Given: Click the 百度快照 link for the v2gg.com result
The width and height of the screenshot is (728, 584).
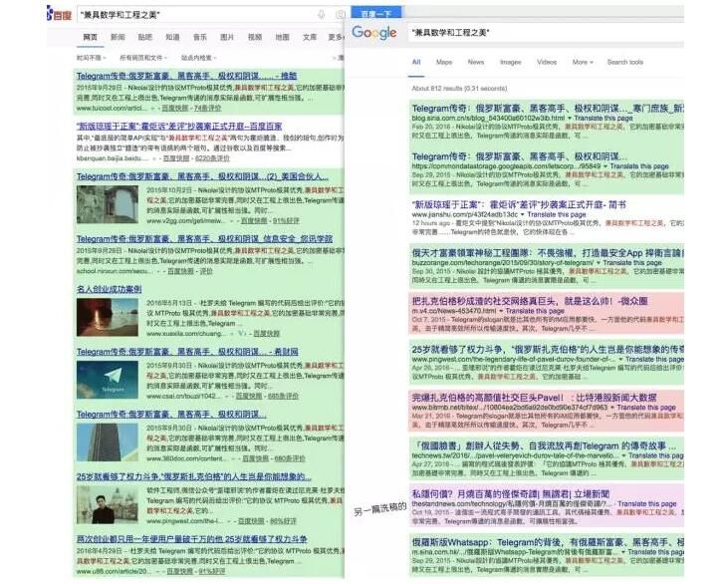Looking at the screenshot, I should point(254,220).
